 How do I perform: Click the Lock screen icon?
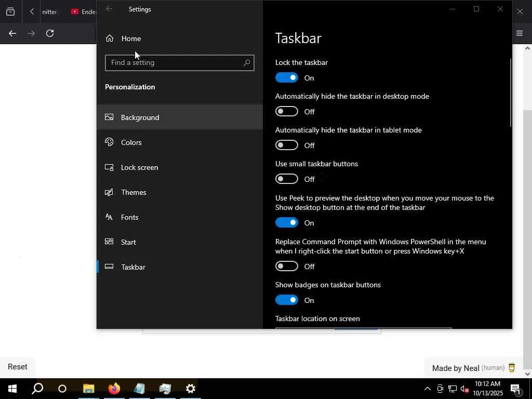click(109, 167)
